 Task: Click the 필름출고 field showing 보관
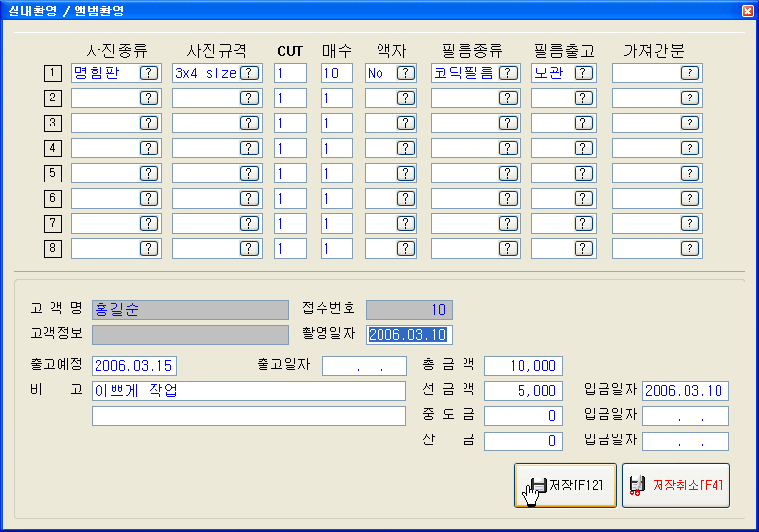coord(564,73)
